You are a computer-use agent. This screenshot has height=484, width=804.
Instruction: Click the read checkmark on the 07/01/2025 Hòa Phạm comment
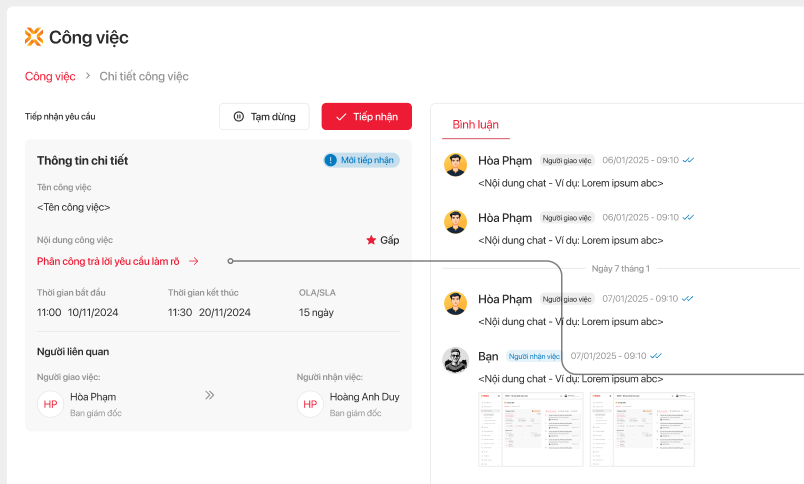[689, 298]
